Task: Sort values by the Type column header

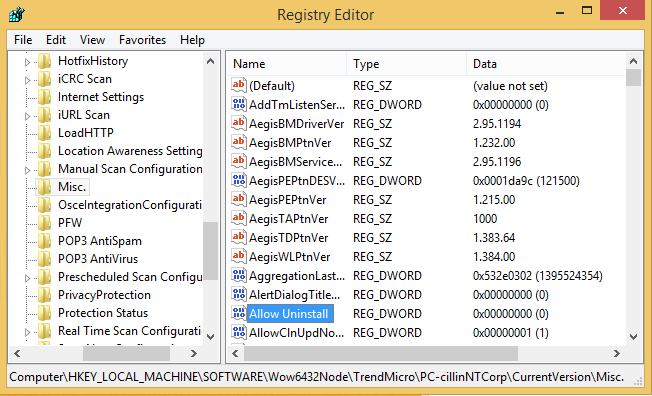Action: point(406,64)
